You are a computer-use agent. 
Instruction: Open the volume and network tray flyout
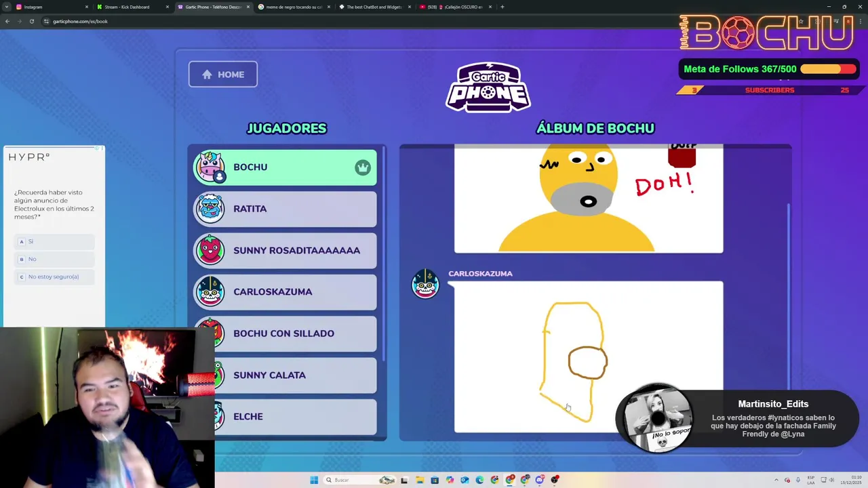[829, 480]
